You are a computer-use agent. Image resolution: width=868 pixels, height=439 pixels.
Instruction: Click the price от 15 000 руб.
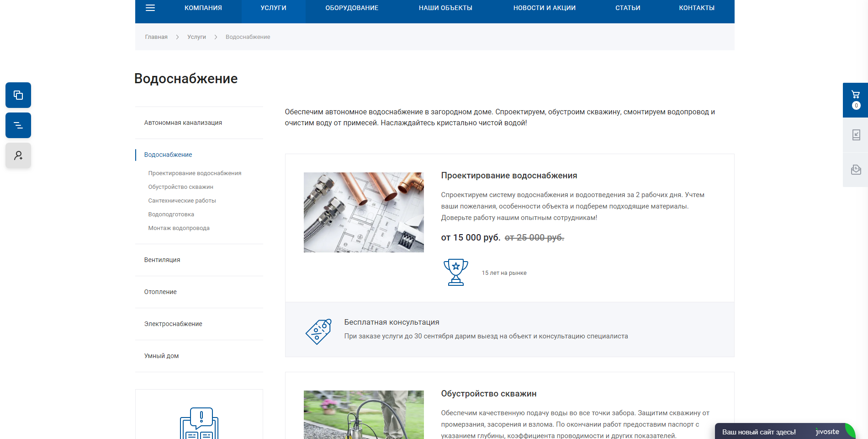click(471, 238)
